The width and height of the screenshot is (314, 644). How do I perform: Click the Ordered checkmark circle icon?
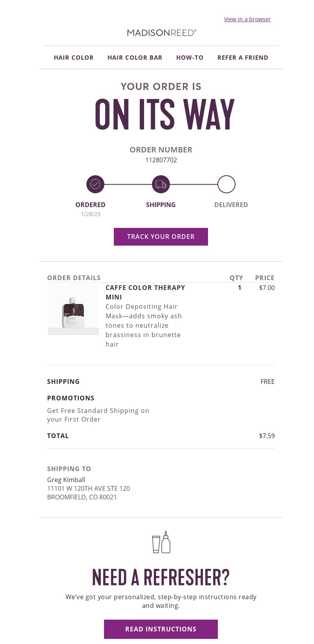pyautogui.click(x=95, y=184)
